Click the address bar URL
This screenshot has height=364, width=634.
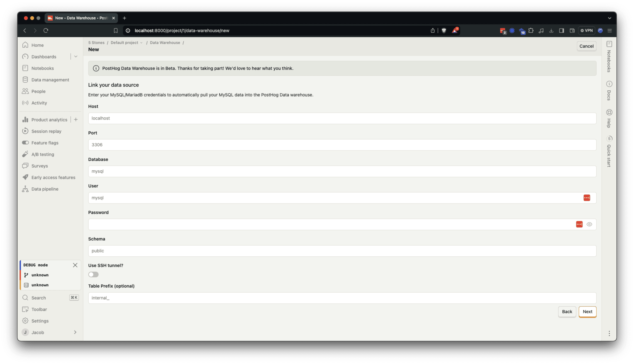pos(182,31)
